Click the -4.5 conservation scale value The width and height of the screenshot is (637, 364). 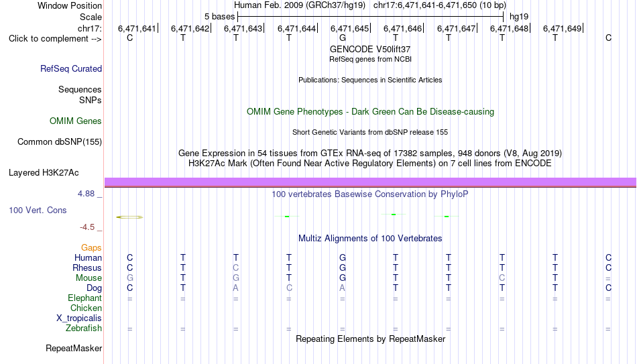point(87,227)
